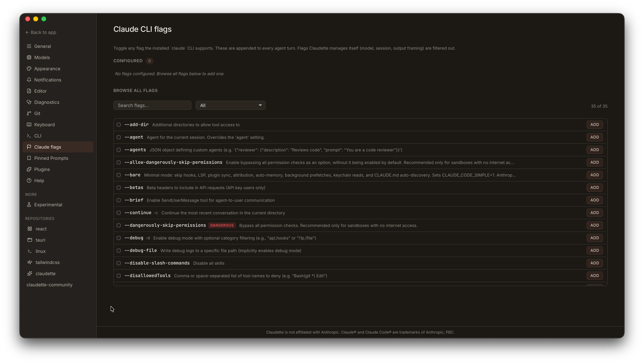Go back to app
Viewport: 644px width, 364px height.
(x=41, y=32)
